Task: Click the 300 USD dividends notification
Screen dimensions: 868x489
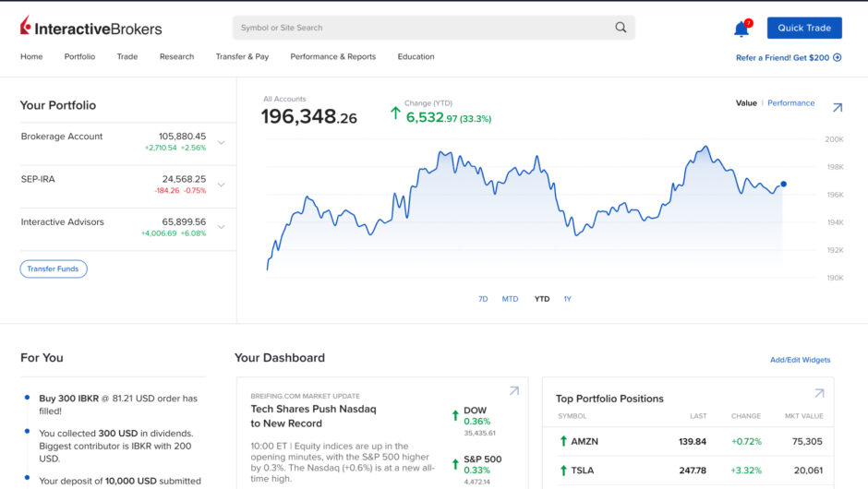Action: tap(115, 446)
